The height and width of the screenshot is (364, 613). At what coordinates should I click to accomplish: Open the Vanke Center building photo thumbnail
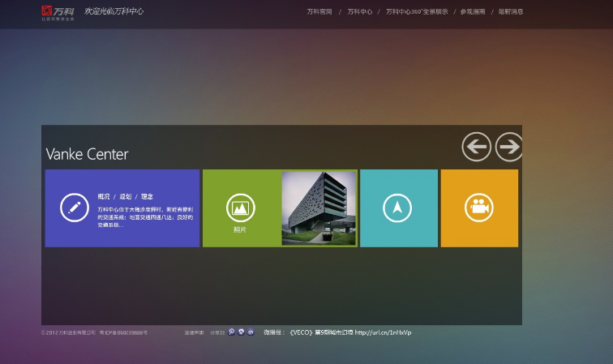coord(319,208)
